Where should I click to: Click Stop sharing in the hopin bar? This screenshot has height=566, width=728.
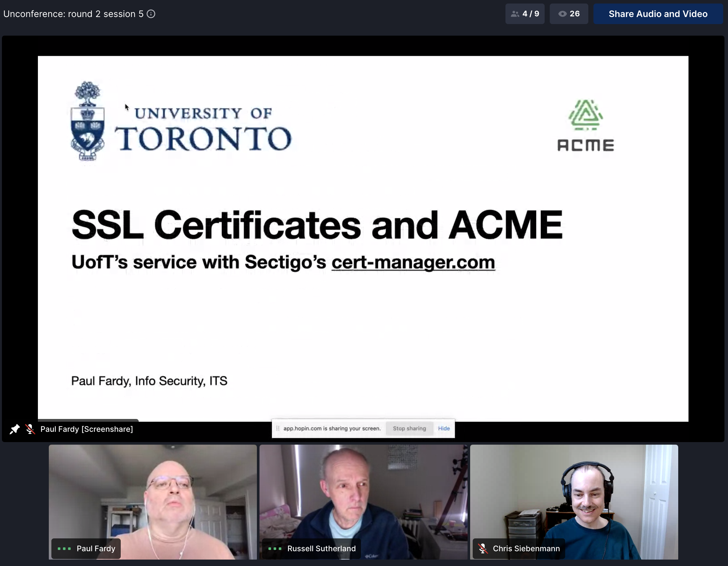[409, 428]
